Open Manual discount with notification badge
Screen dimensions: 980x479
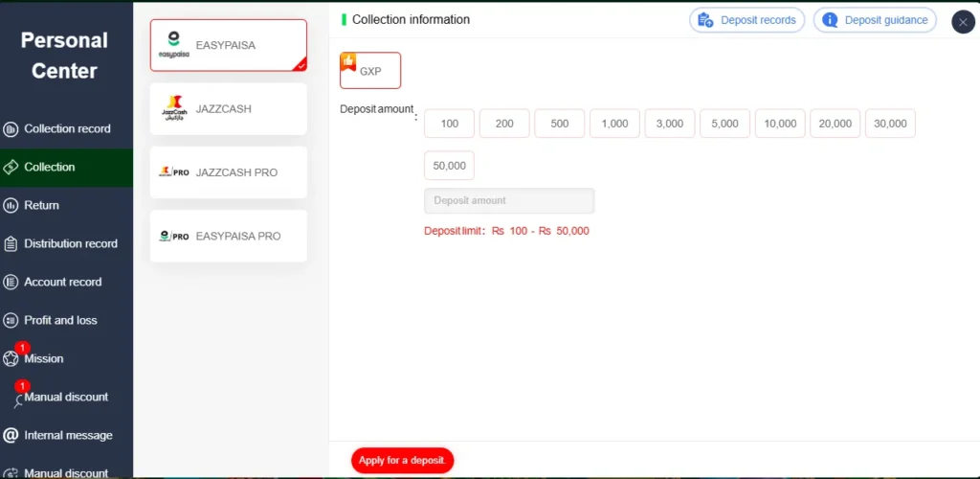coord(66,397)
